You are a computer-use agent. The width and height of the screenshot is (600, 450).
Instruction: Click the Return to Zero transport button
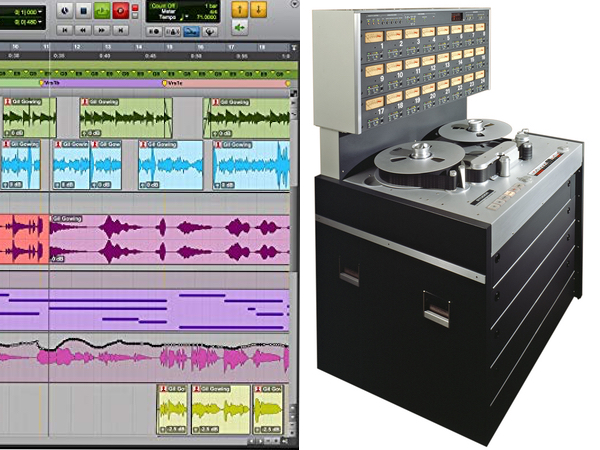(65, 30)
